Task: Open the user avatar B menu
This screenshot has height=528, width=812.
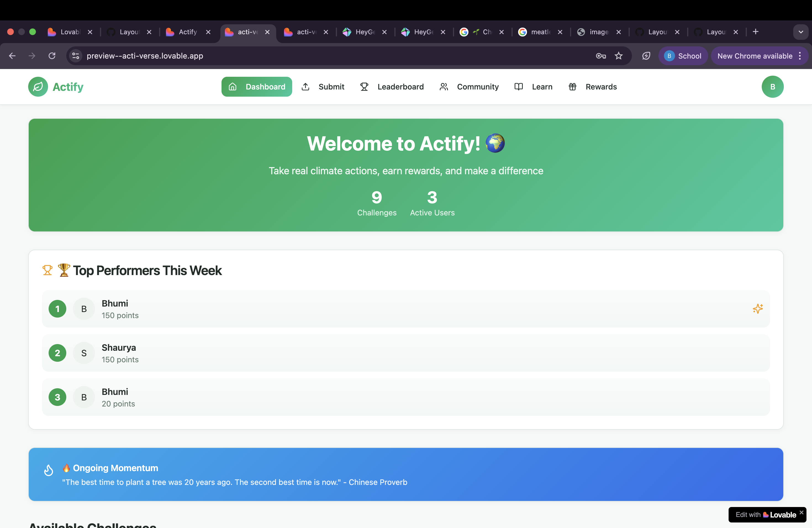Action: point(773,87)
